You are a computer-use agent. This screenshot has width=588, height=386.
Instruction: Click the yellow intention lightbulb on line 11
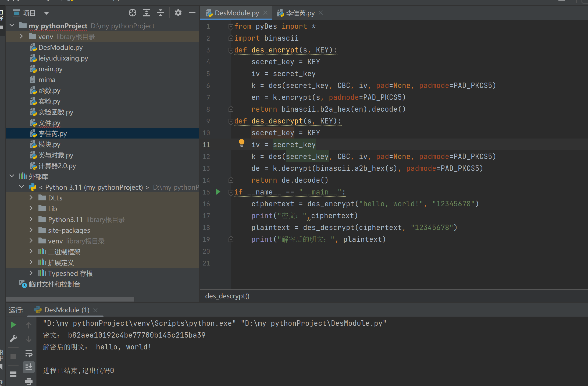click(x=241, y=143)
